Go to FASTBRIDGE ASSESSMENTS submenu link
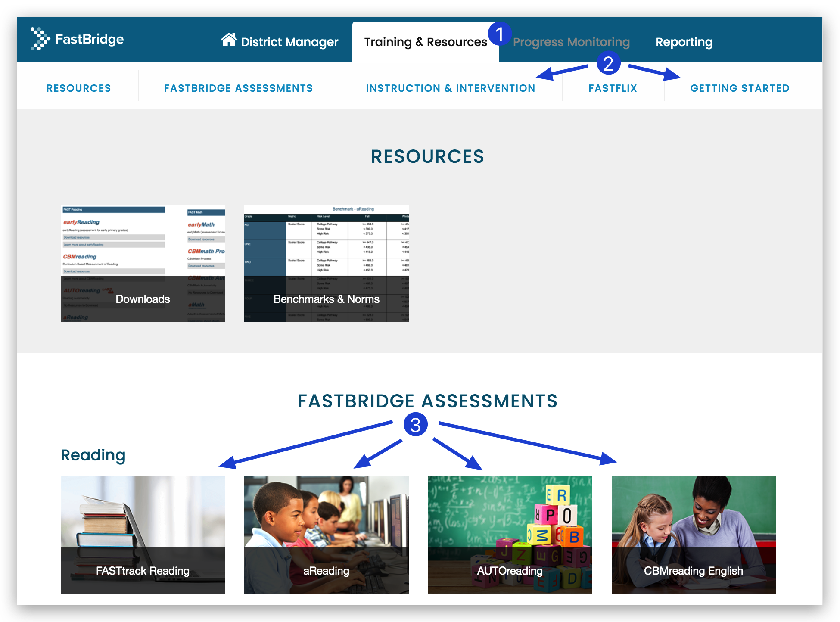 click(239, 88)
